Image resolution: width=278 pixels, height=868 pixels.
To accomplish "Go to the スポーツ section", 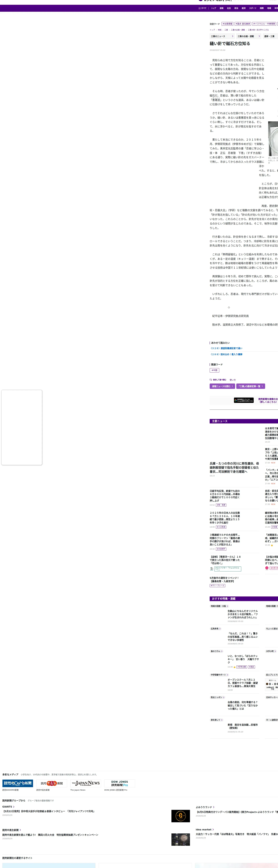I will point(253,8).
